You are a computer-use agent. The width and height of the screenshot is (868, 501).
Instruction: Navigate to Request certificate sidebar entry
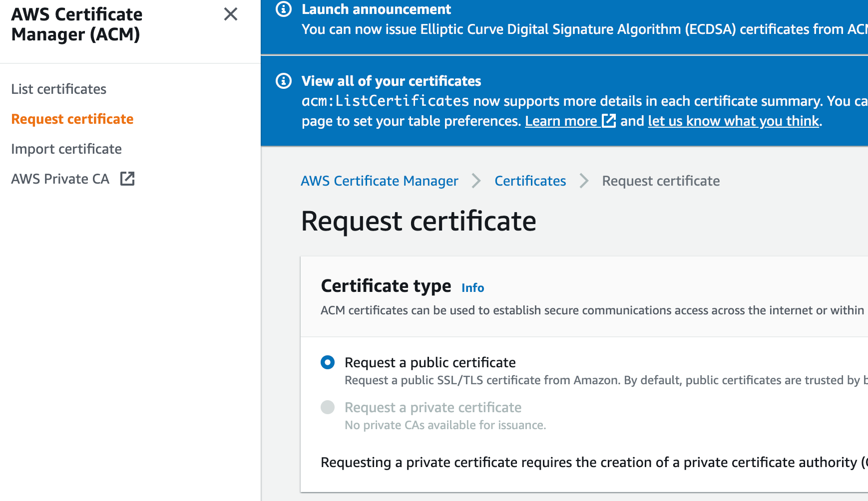(x=72, y=119)
